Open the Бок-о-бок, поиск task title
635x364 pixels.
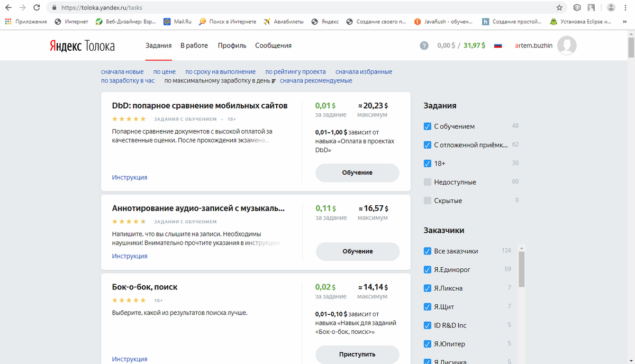[144, 287]
